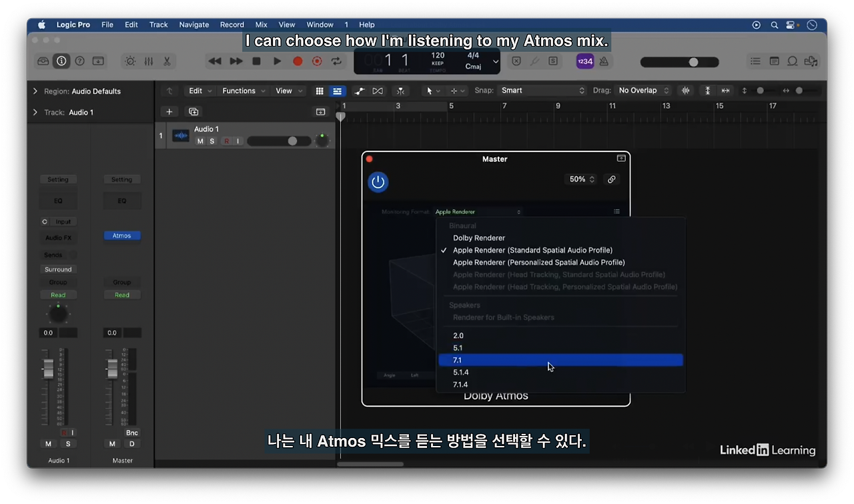Open the Loop Browser icon

click(793, 61)
